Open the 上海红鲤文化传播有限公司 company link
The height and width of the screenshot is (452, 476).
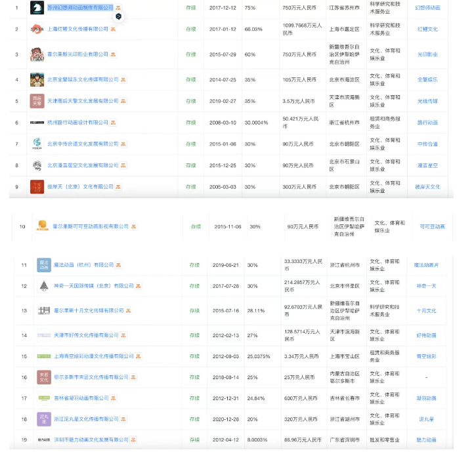77,29
